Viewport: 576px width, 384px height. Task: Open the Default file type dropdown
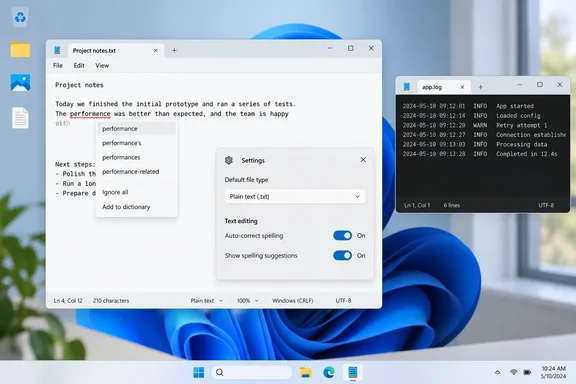(295, 197)
